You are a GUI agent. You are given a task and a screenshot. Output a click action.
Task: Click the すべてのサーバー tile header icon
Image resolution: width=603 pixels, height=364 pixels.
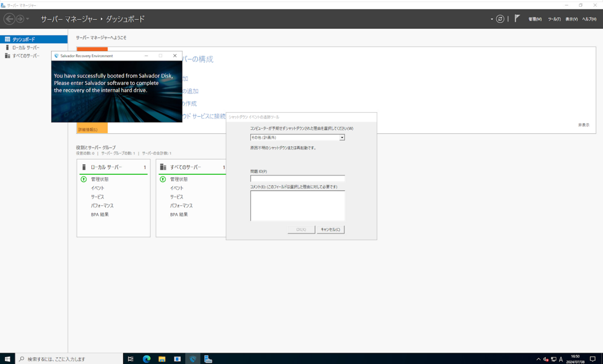[163, 167]
